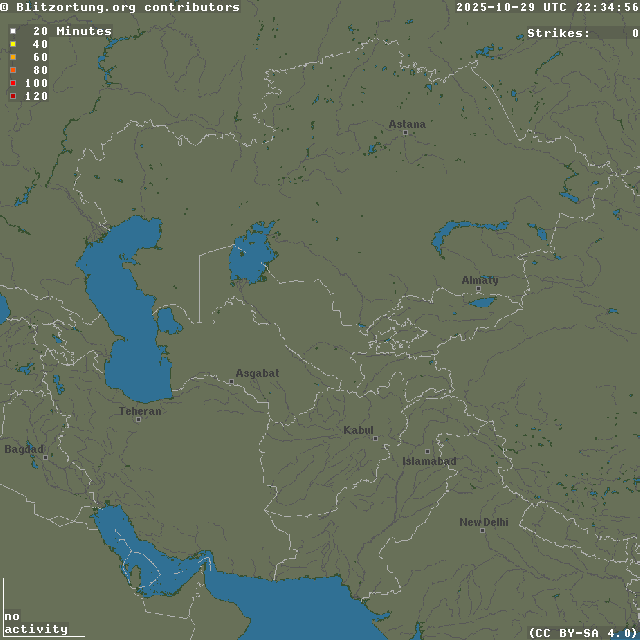The image size is (640, 640).
Task: Click the Bagdad city marker
Action: 45,458
